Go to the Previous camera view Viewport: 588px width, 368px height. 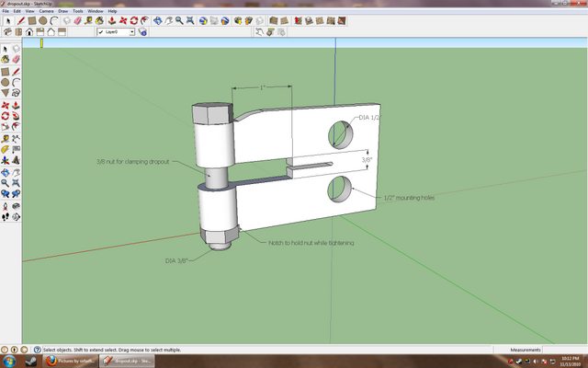6,194
